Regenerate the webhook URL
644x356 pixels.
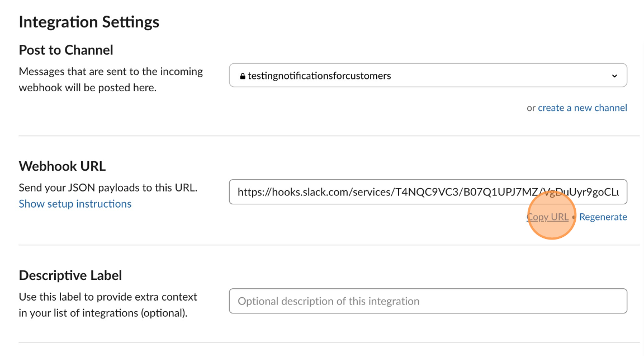coord(603,217)
